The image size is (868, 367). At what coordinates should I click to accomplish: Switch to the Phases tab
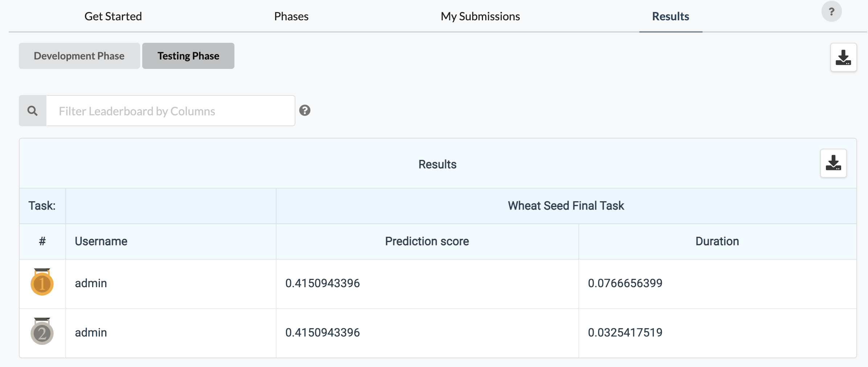click(291, 16)
